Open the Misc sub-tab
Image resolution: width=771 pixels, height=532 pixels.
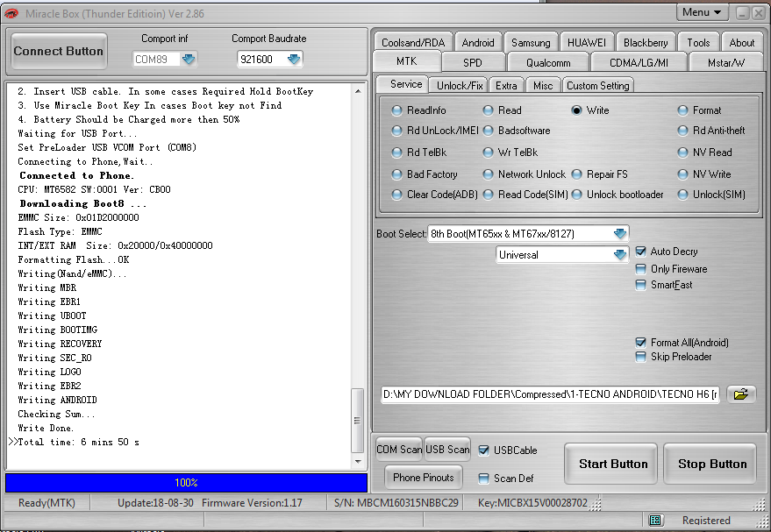click(543, 86)
